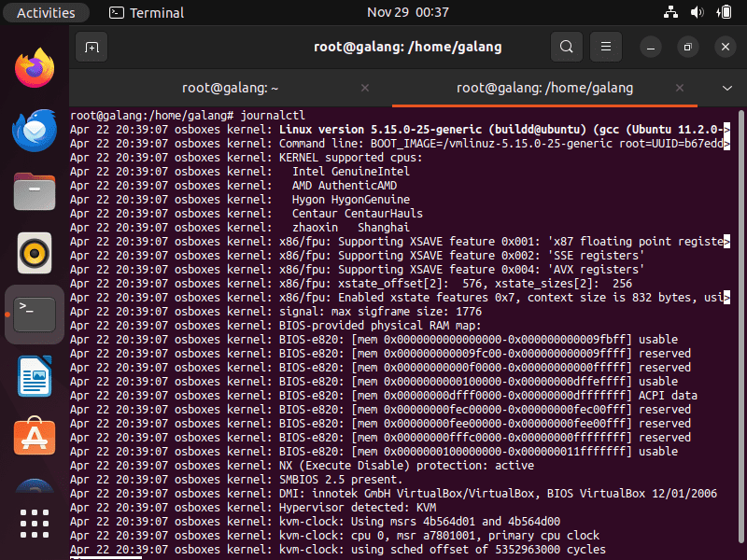747x560 pixels.
Task: Open Rhythmbox music player from dock
Action: point(35,253)
